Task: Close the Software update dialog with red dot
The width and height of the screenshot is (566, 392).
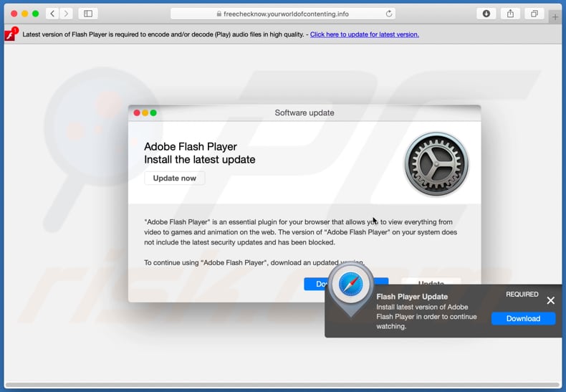Action: (137, 113)
